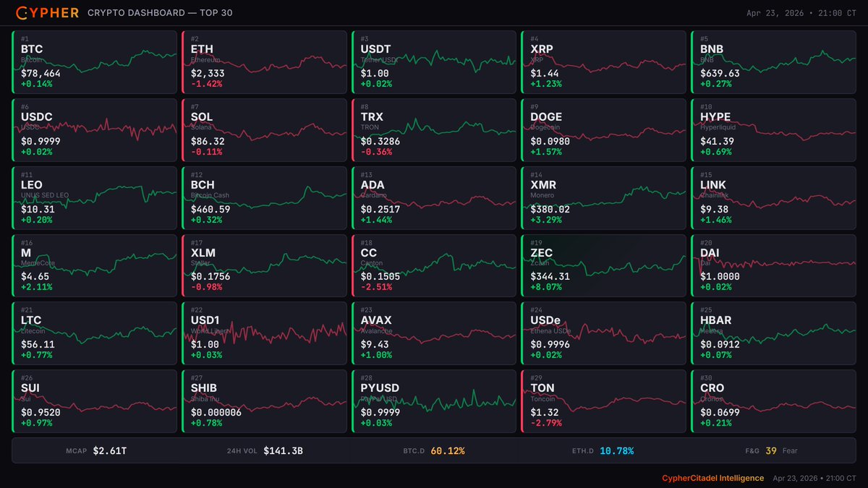Select LINK price $9.38
This screenshot has height=488, width=868.
(714, 210)
